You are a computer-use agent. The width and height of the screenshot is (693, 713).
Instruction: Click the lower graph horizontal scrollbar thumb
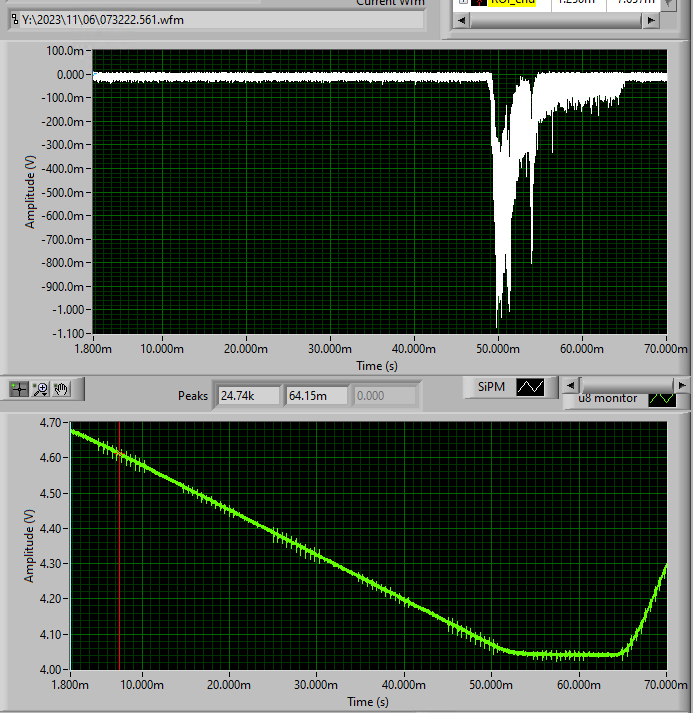coord(628,385)
